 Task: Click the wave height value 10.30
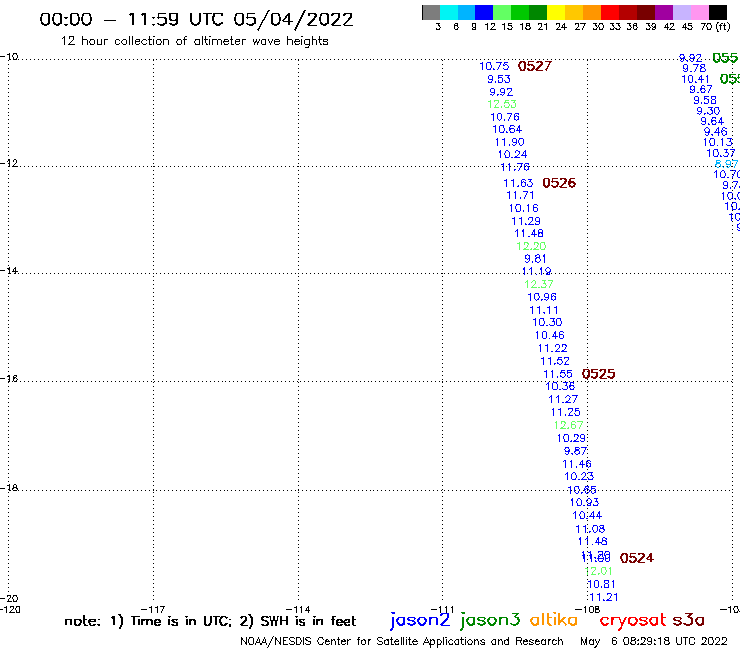pyautogui.click(x=547, y=322)
